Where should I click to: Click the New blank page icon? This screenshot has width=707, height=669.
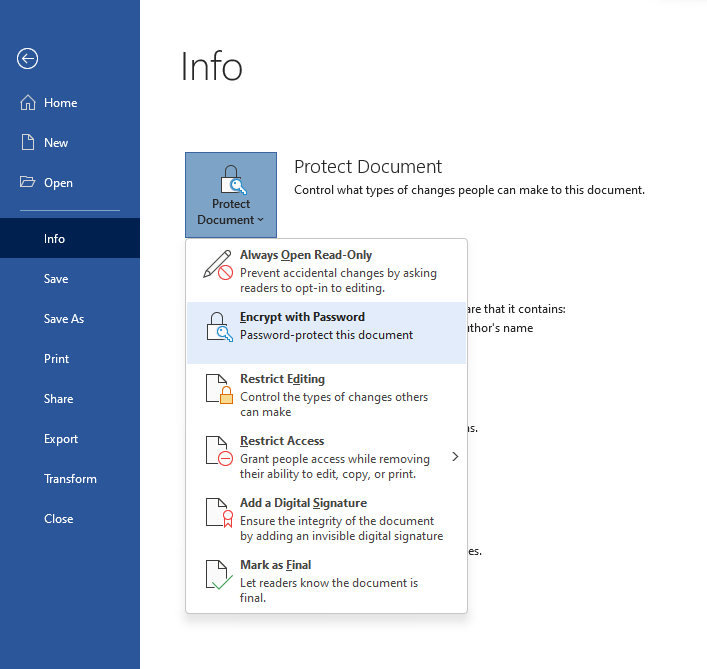(28, 143)
